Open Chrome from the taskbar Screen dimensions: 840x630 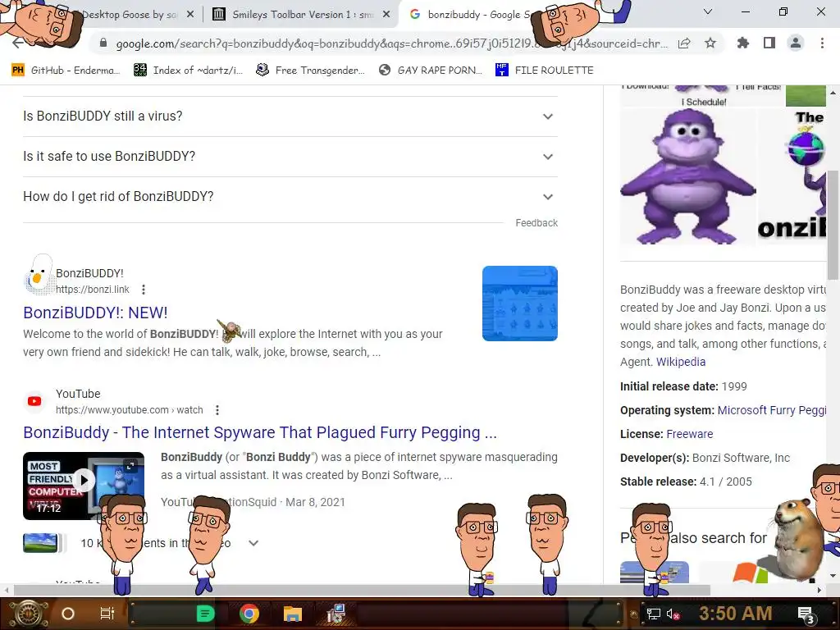point(249,614)
